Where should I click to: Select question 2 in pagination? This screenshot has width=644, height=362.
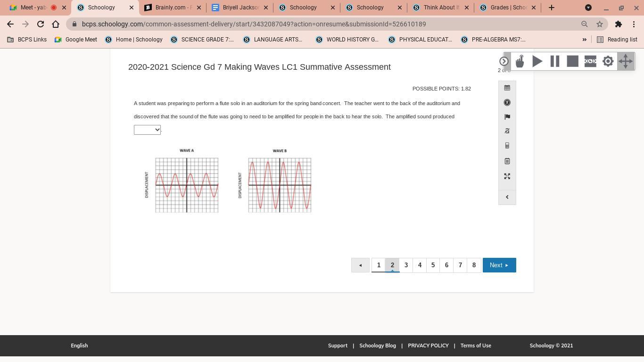point(392,265)
